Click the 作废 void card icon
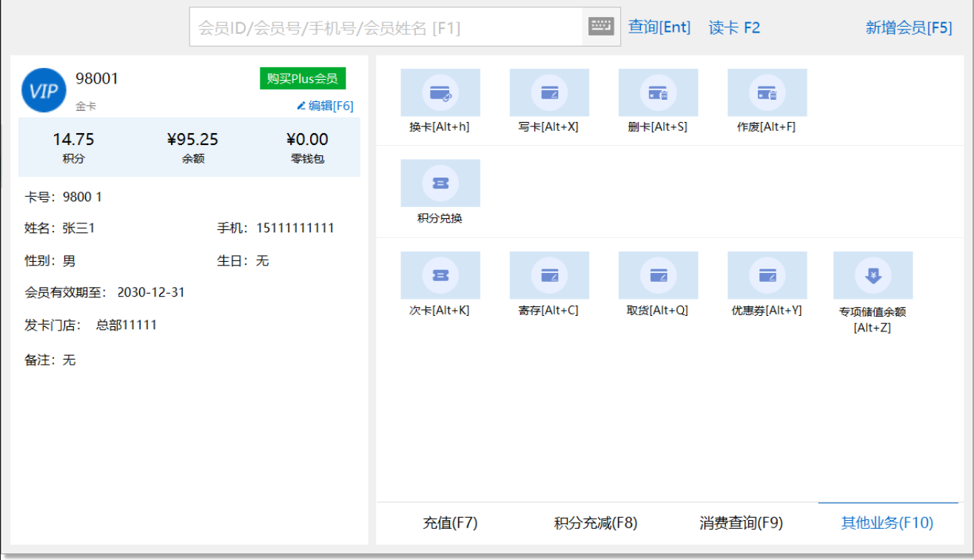 [767, 93]
